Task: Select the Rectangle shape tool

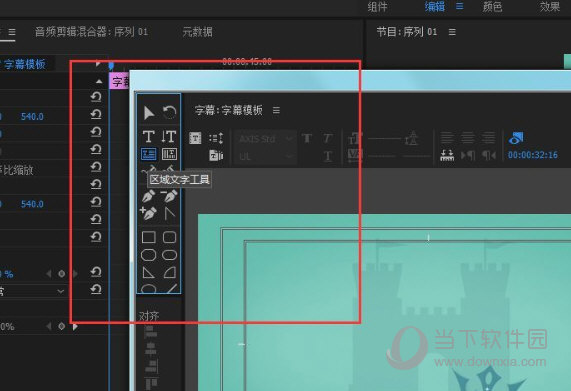Action: click(149, 237)
